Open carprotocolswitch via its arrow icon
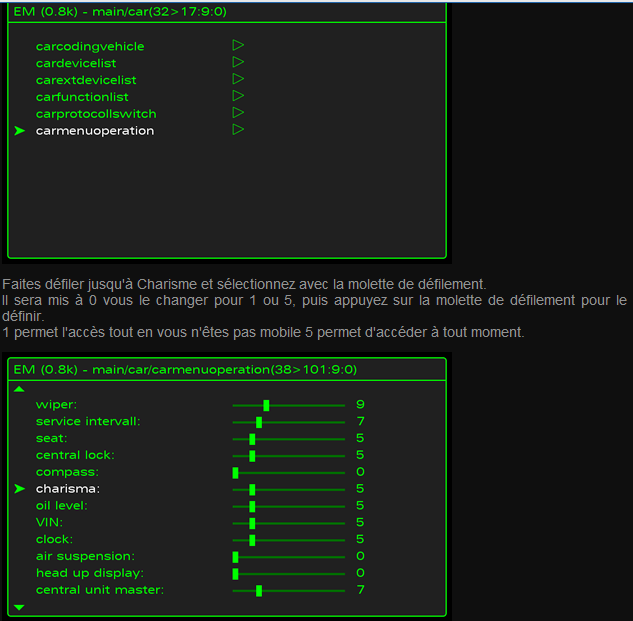 [x=238, y=113]
